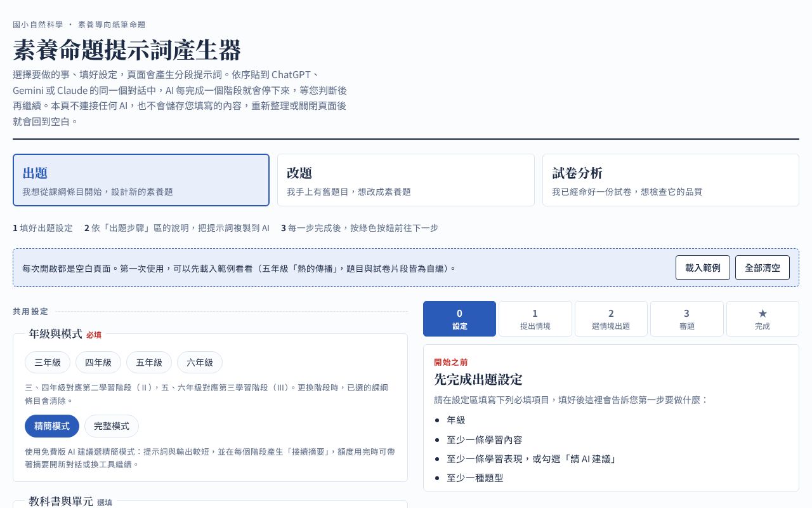
Task: Go to step 1 提出情境
Action: [x=535, y=319]
